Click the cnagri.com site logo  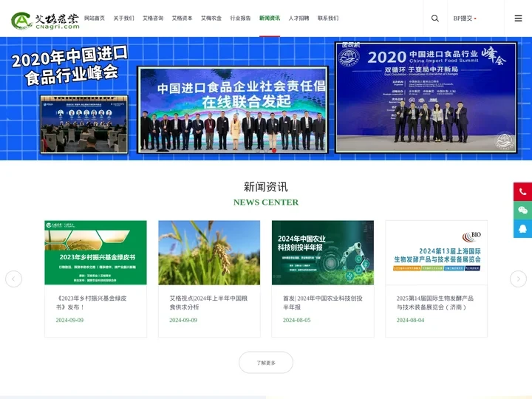(45, 21)
